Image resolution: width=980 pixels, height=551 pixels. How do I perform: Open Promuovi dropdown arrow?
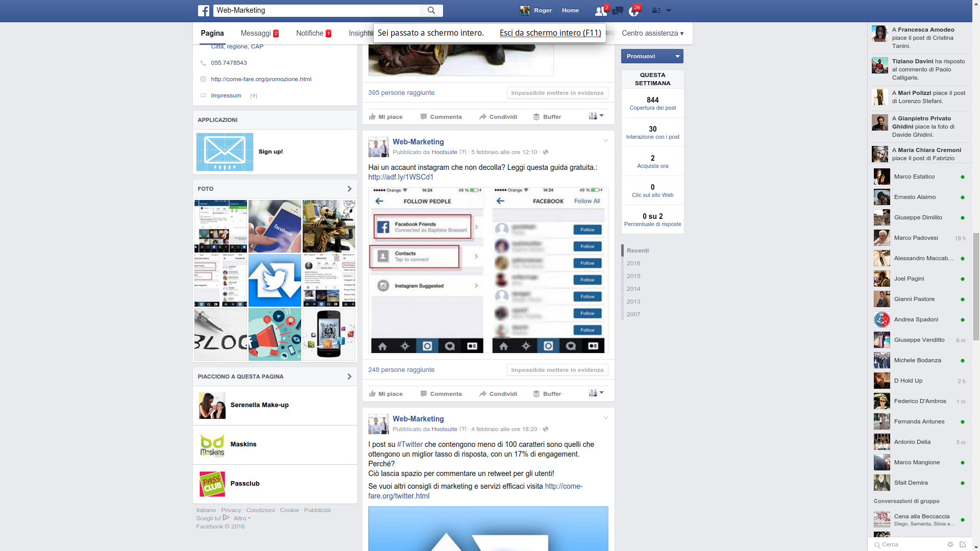(x=677, y=56)
